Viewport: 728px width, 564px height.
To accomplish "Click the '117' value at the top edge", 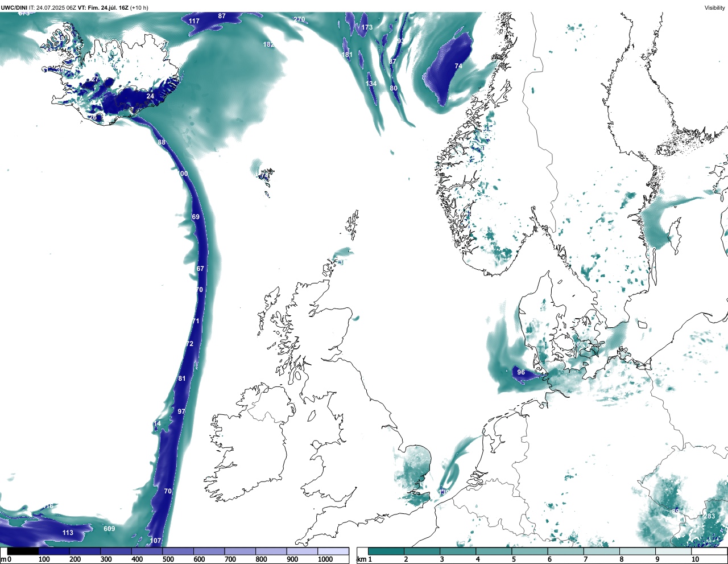I will coord(194,21).
